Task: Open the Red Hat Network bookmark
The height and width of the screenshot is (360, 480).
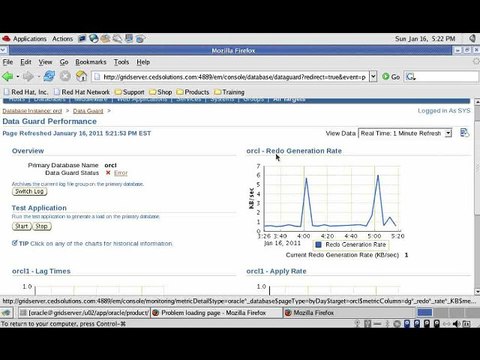Action: click(82, 92)
